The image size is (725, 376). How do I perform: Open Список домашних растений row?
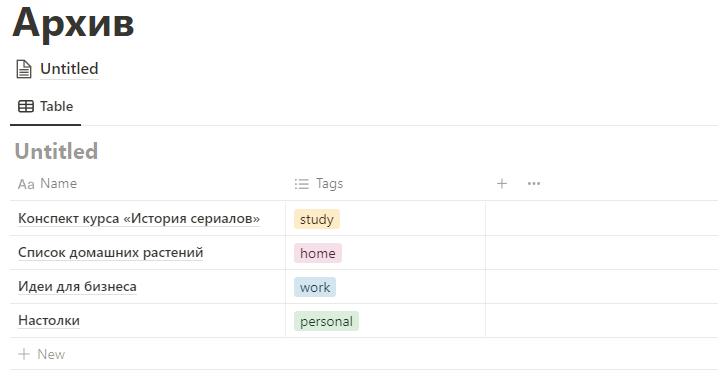[x=111, y=253]
